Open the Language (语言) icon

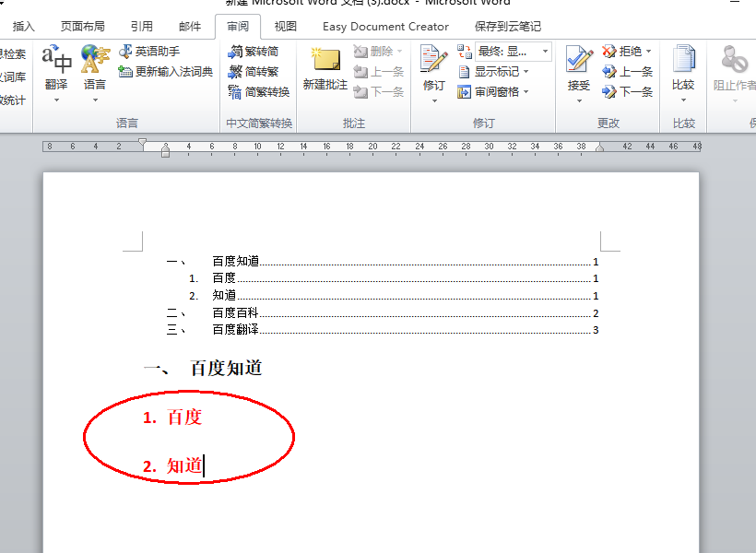(95, 61)
